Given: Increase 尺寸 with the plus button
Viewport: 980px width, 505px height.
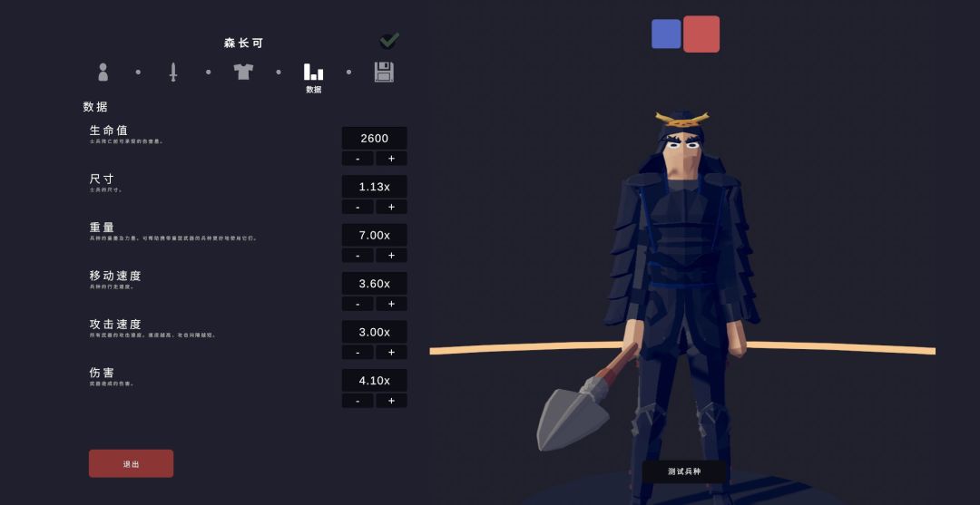Looking at the screenshot, I should [x=391, y=207].
